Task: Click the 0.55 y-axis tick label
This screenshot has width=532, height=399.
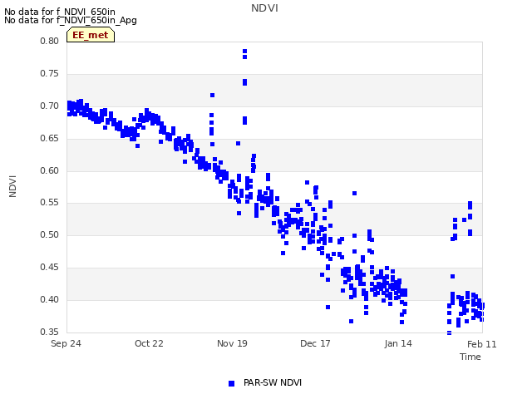Action: coord(50,203)
